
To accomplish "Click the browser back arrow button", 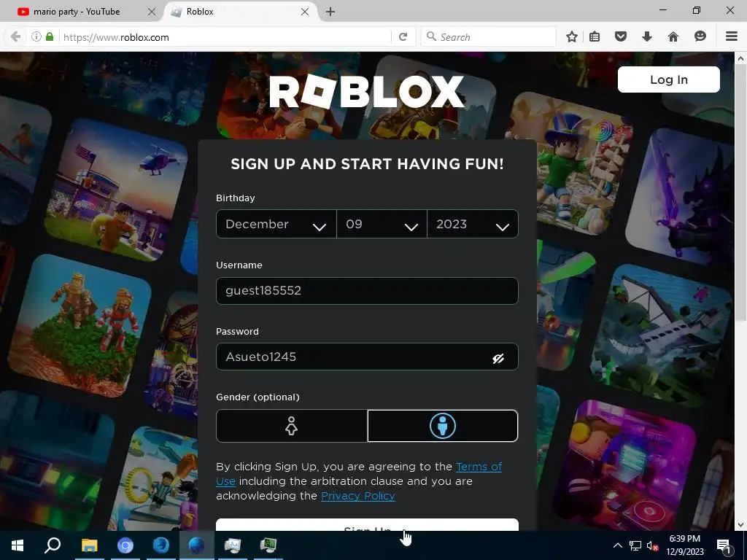I will pyautogui.click(x=15, y=36).
